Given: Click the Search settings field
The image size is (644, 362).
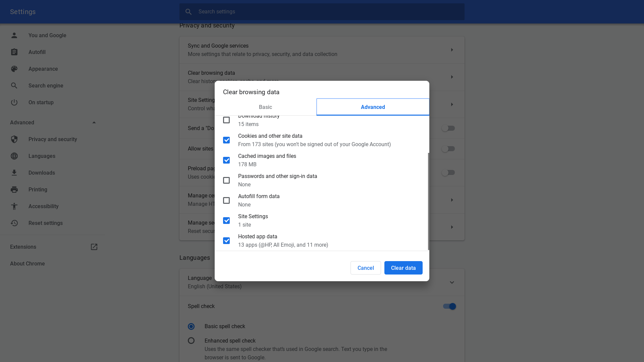Looking at the screenshot, I should [x=322, y=12].
